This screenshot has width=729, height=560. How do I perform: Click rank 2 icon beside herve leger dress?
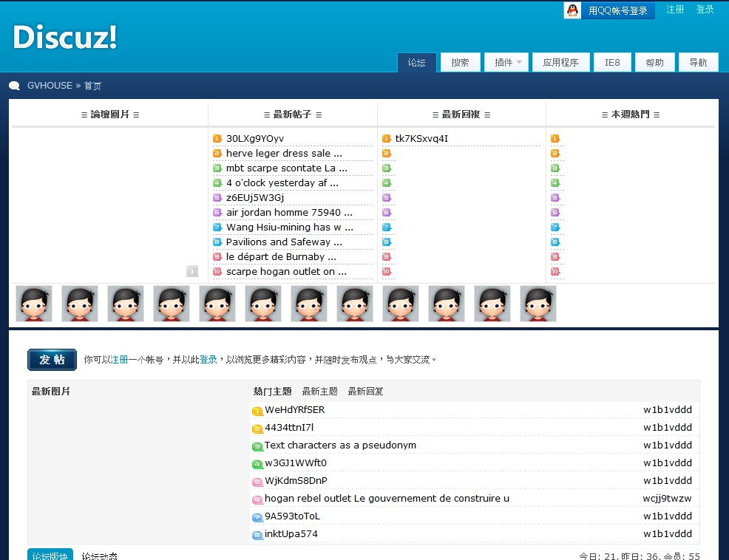(x=217, y=154)
